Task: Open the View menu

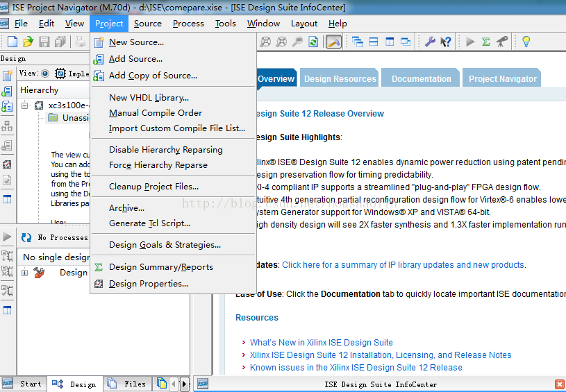Action: (74, 24)
